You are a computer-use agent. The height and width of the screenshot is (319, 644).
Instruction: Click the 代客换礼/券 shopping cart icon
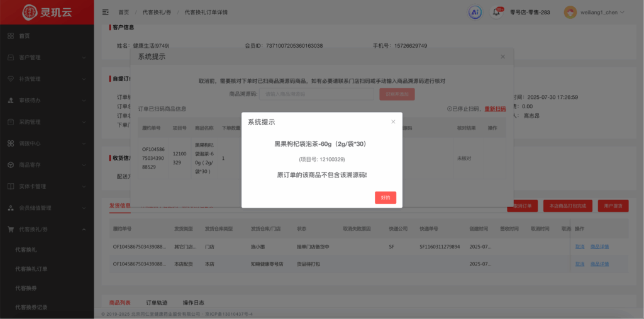click(x=11, y=229)
